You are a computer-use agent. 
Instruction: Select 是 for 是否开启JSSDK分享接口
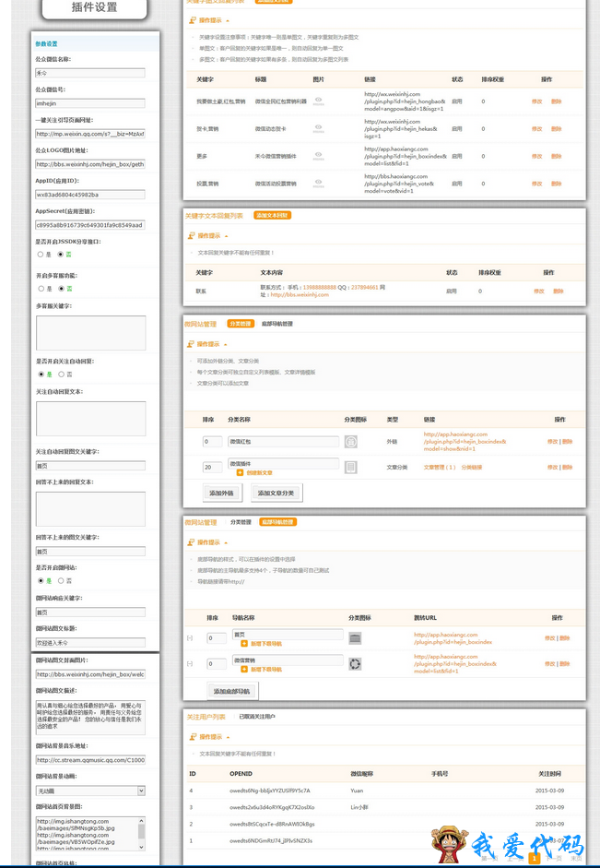pyautogui.click(x=41, y=254)
